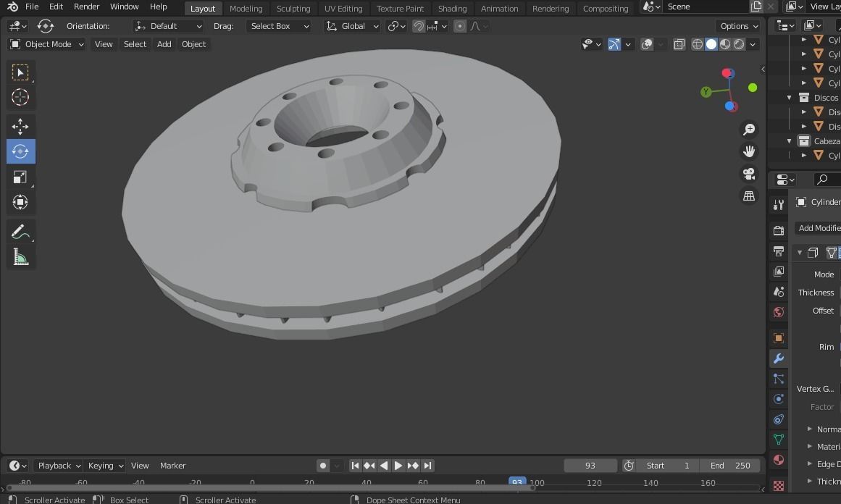Open the red World properties tab
Image resolution: width=841 pixels, height=504 pixels.
click(x=778, y=311)
